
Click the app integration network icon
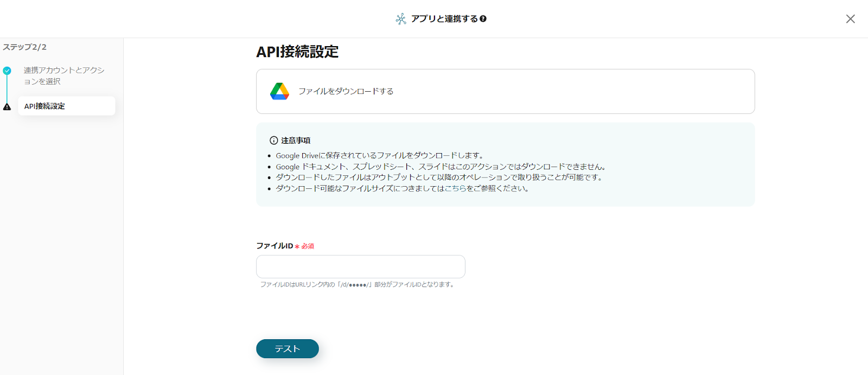[401, 19]
